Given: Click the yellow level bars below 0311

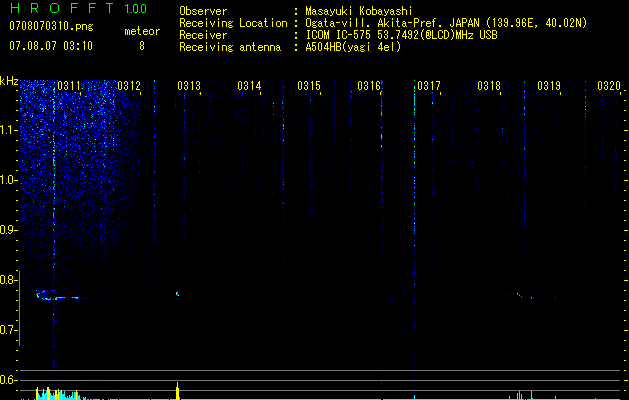Looking at the screenshot, I should tap(47, 394).
